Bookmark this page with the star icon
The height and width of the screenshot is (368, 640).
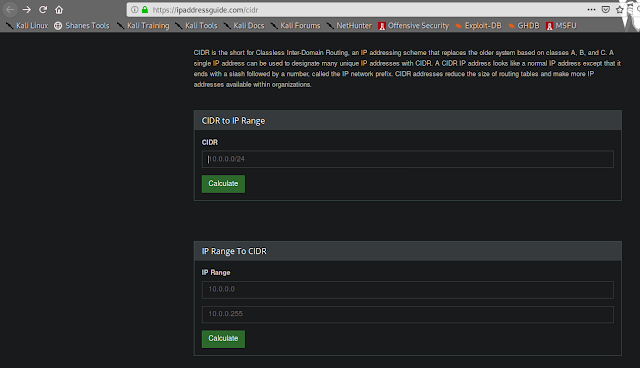620,9
